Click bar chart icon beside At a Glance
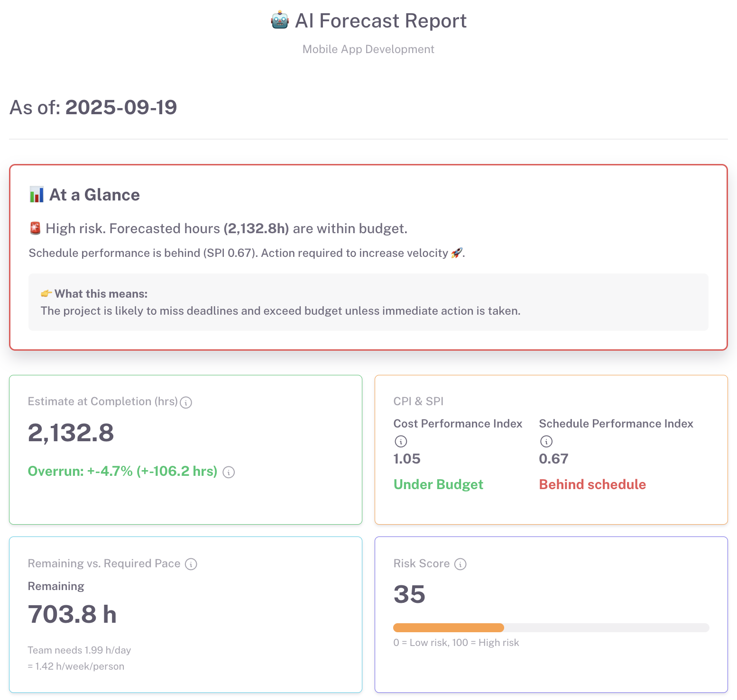The image size is (737, 700). pos(37,195)
